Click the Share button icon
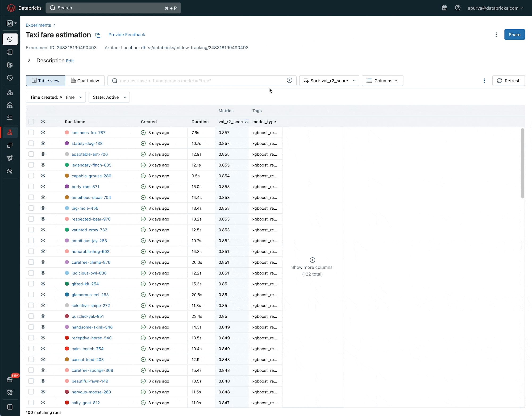Viewport: 532px width, 416px height. click(x=515, y=35)
